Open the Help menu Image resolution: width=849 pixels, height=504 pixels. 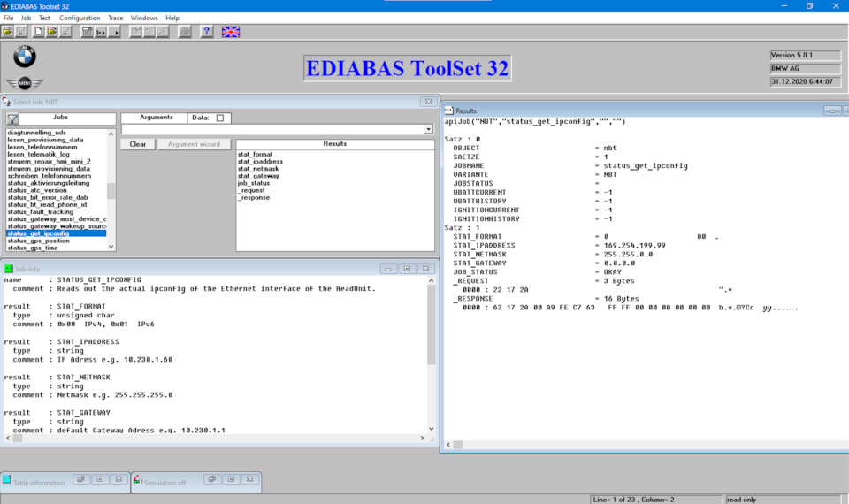pos(172,18)
